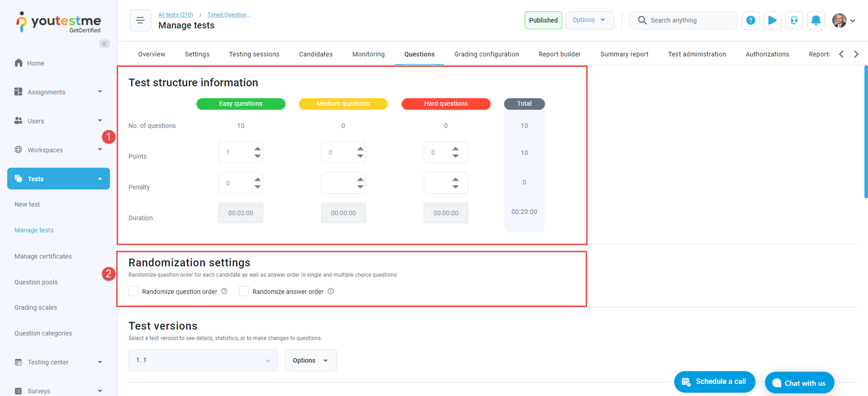The height and width of the screenshot is (396, 868).
Task: Click the info icon beside Randomize question order
Action: point(225,291)
